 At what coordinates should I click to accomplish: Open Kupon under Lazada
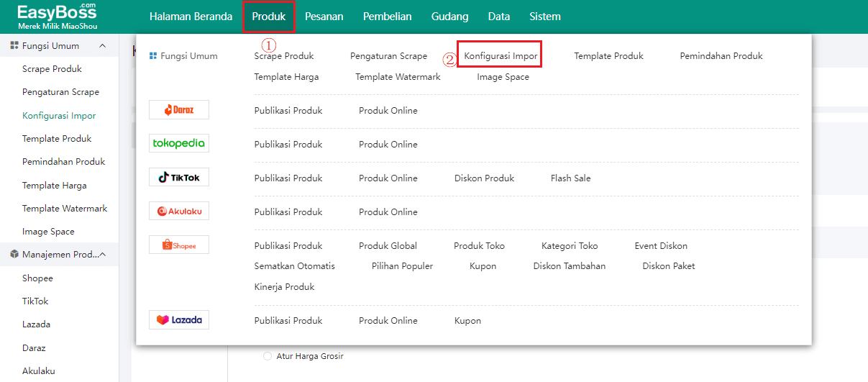467,321
